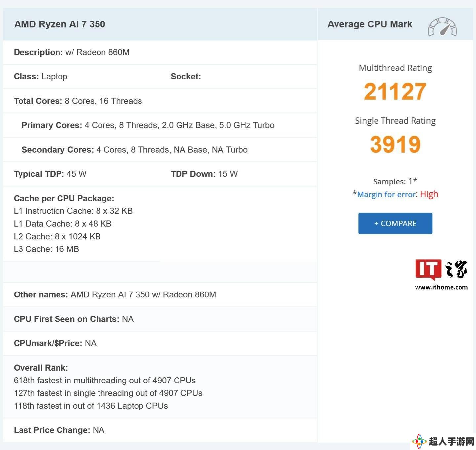The height and width of the screenshot is (450, 476).
Task: Click the speedometer gauge icon
Action: click(x=442, y=27)
